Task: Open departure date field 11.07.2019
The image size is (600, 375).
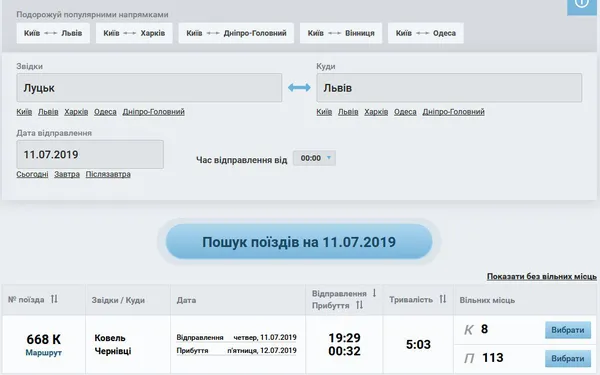Action: (90, 154)
